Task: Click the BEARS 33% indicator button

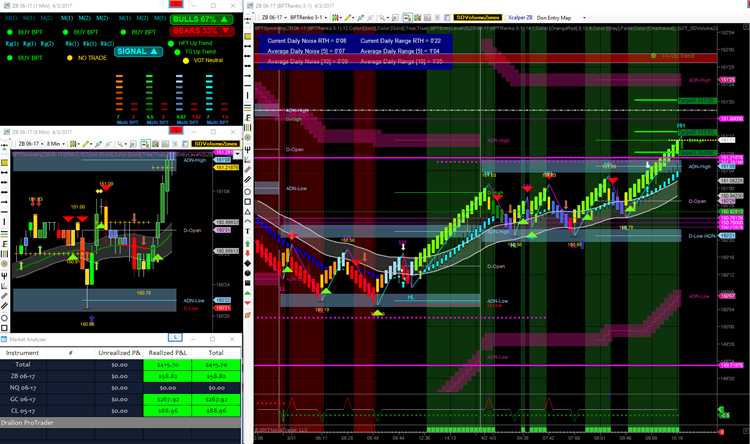Action: (x=201, y=31)
